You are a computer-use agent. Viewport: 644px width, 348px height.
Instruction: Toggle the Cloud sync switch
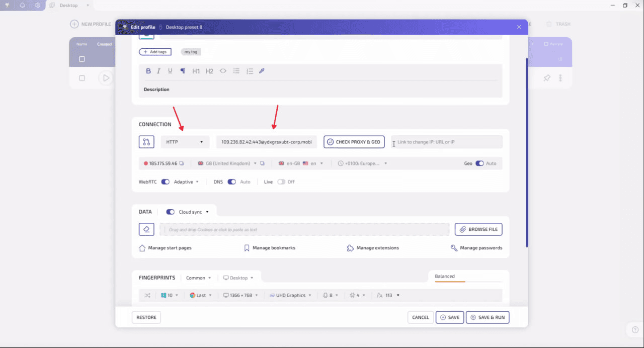(x=170, y=212)
